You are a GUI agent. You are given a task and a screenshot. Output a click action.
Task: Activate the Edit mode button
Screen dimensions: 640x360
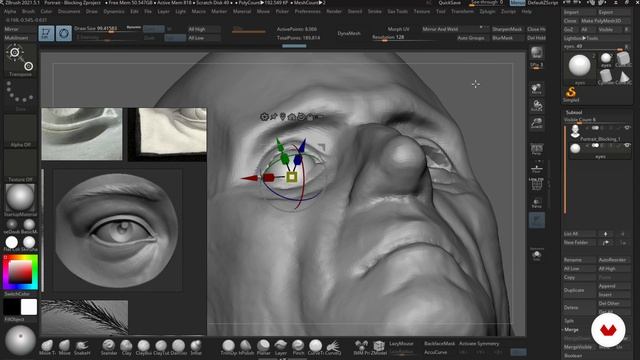click(x=46, y=33)
